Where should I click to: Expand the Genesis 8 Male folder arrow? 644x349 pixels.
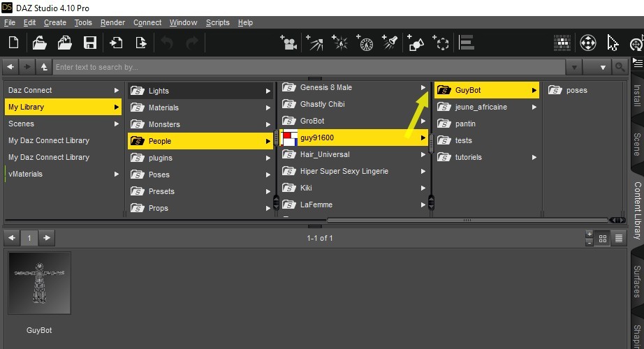423,87
